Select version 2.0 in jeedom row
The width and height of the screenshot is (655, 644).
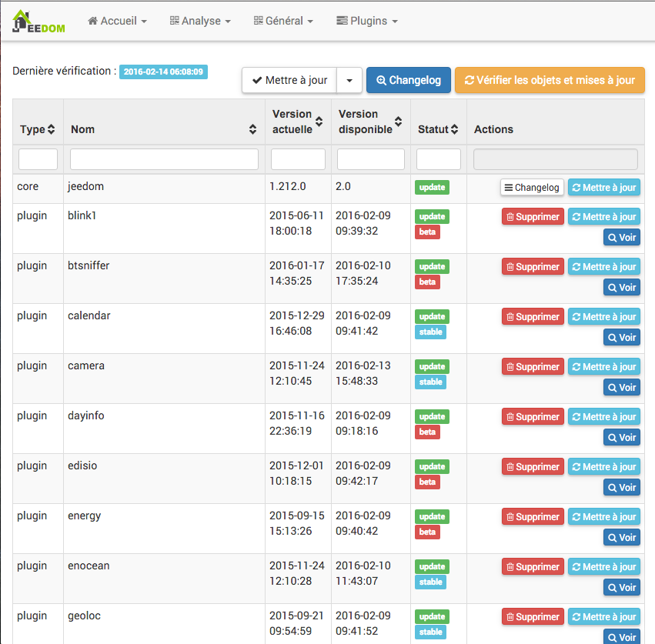tap(343, 186)
